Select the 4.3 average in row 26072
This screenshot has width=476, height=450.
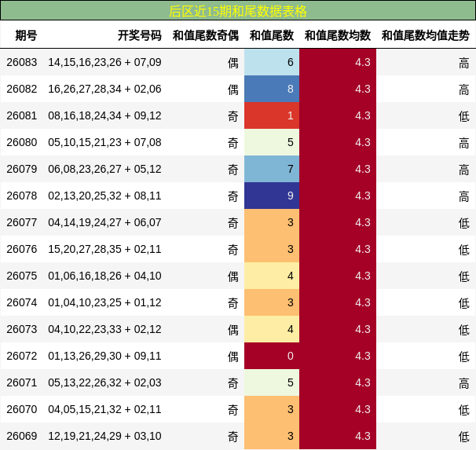tap(363, 356)
